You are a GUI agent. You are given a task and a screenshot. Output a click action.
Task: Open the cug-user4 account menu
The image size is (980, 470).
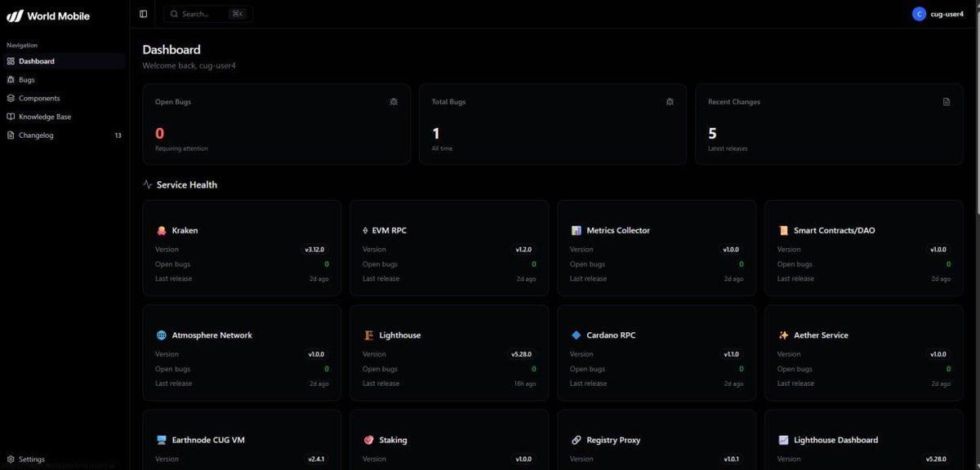[x=939, y=14]
